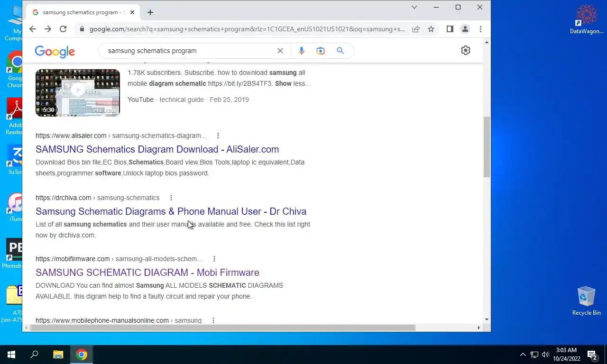
Task: Click the vertical scrollbar thumb
Action: [487, 147]
